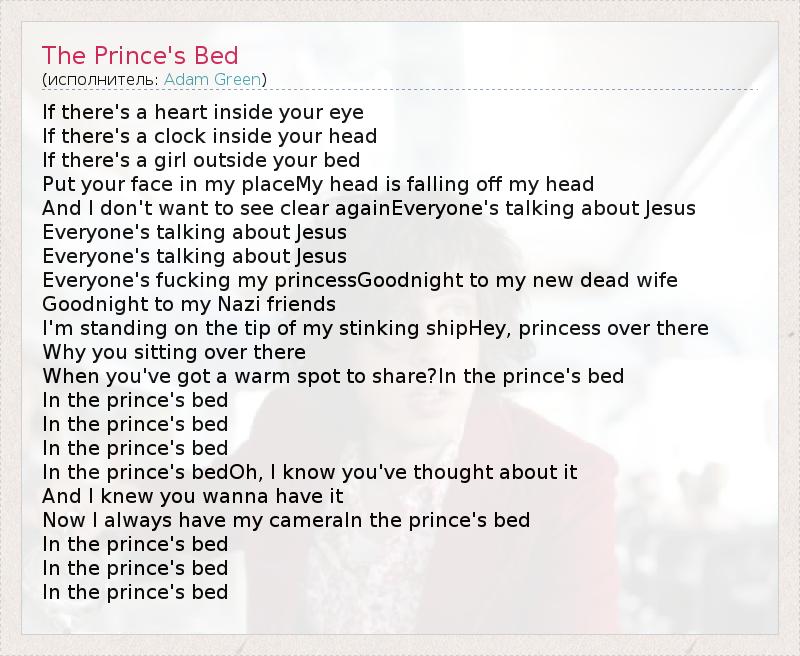Click the lyric about a heart inside your eye
Viewport: 800px width, 656px height.
tap(203, 112)
